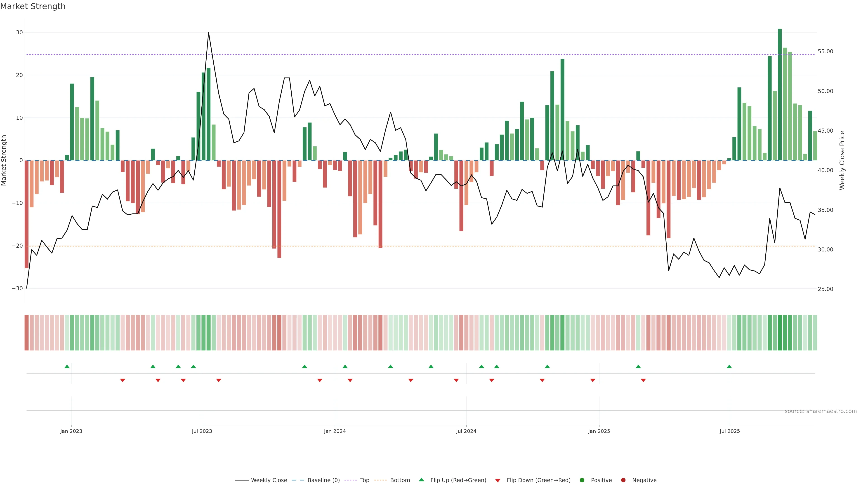The height and width of the screenshot is (488, 868).
Task: Click Flip Up green triangle legend icon
Action: point(421,480)
